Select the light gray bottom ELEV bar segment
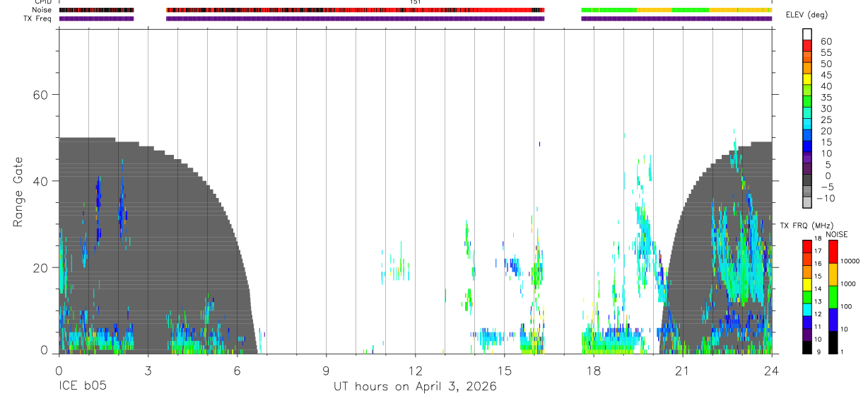 pos(807,203)
